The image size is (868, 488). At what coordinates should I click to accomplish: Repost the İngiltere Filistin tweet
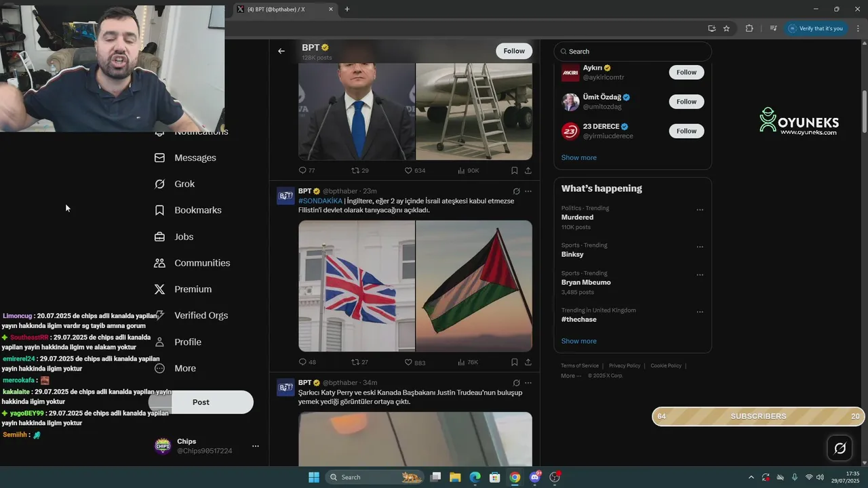coord(359,363)
